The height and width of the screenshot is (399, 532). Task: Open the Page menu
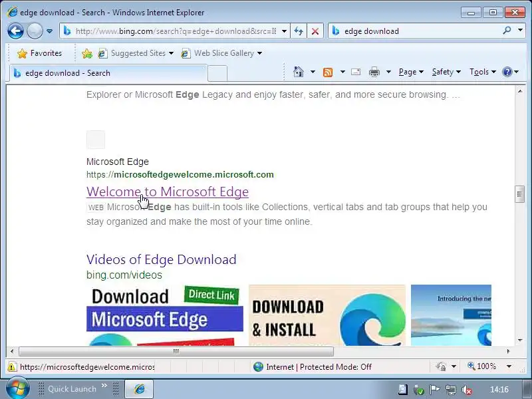[411, 72]
